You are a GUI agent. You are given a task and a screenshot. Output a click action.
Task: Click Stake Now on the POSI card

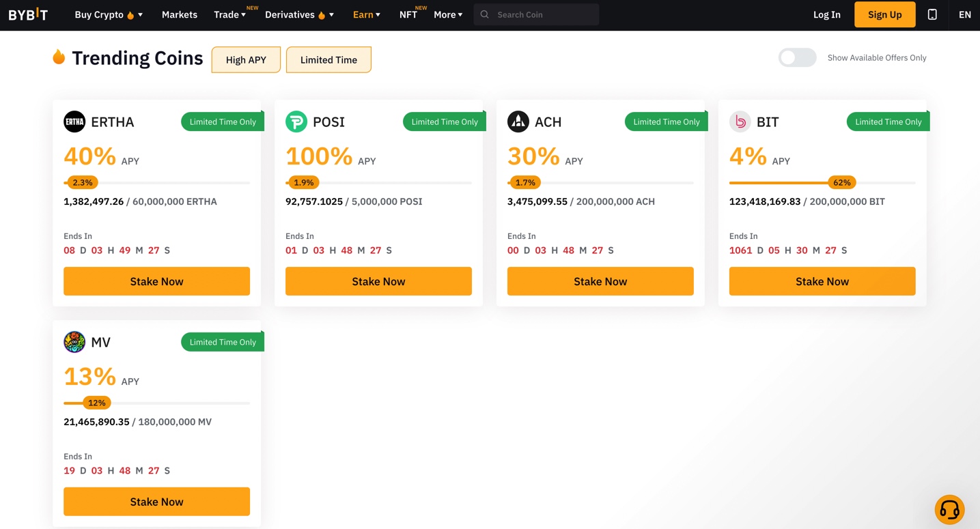point(378,281)
